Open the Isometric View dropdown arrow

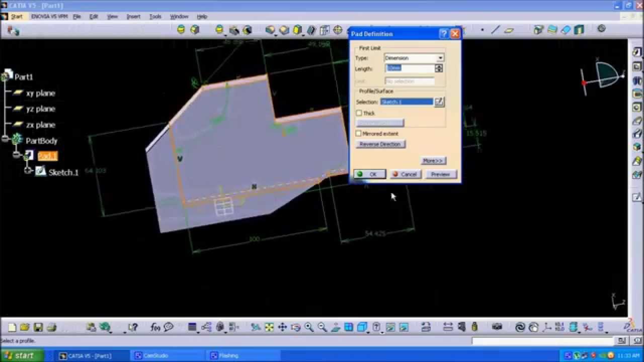(369, 331)
